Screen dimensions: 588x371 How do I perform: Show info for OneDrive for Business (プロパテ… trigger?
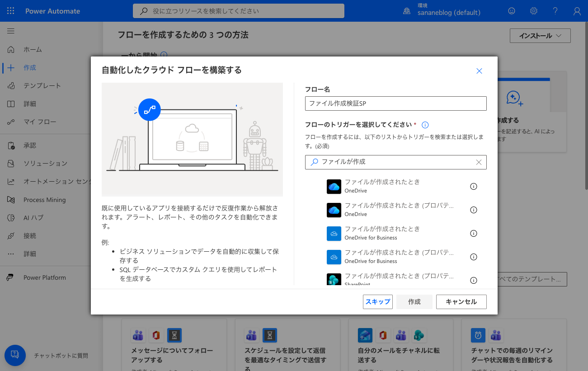[474, 257]
